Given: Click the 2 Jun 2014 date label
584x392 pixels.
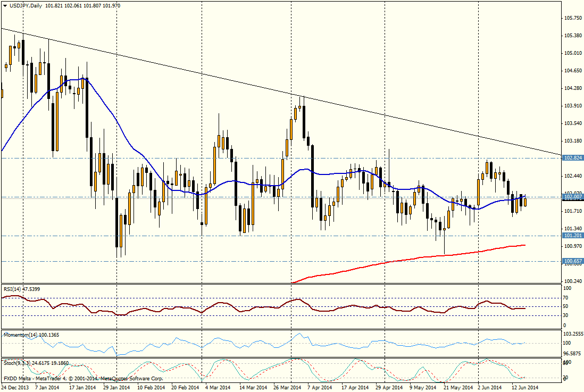Looking at the screenshot, I should 489,388.
